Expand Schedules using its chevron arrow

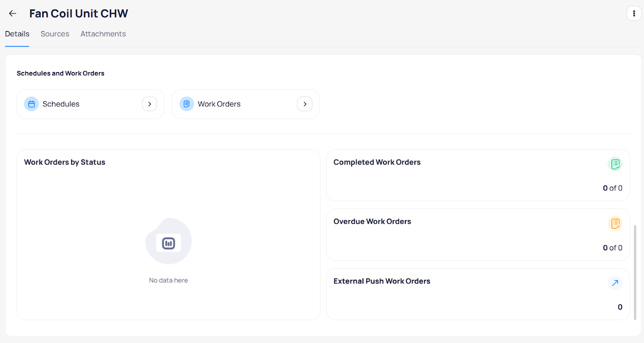[149, 104]
